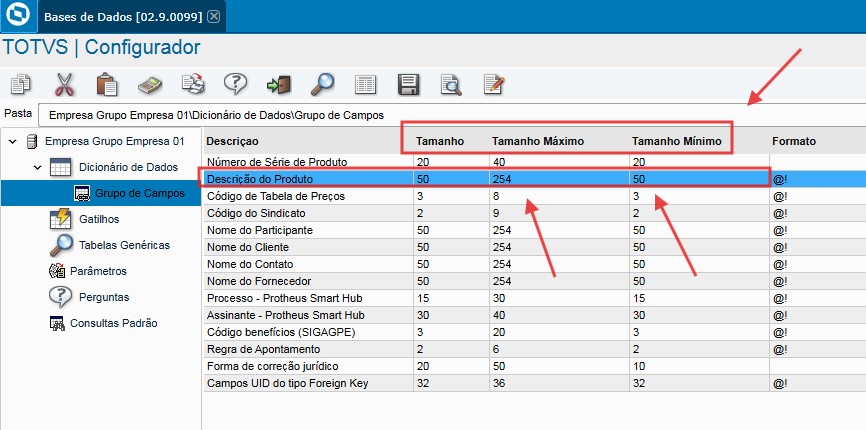Click the magnifying glass search icon

pos(321,84)
